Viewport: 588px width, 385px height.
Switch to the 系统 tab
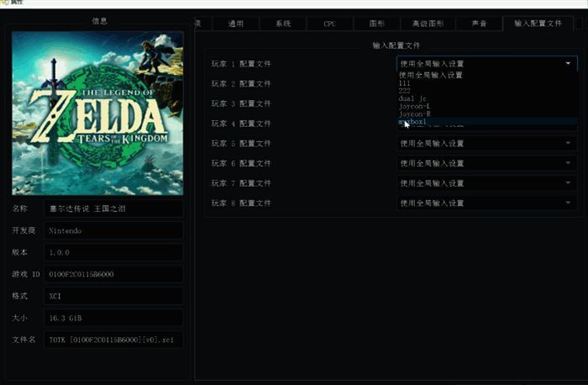pyautogui.click(x=283, y=24)
